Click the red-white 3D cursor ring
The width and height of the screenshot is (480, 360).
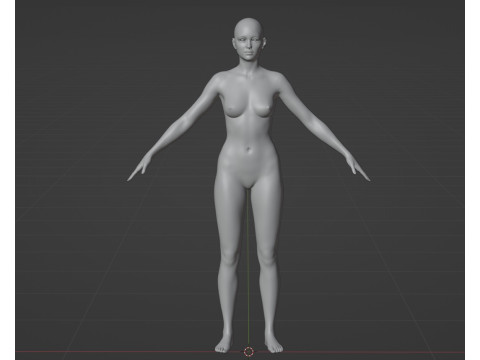248,352
